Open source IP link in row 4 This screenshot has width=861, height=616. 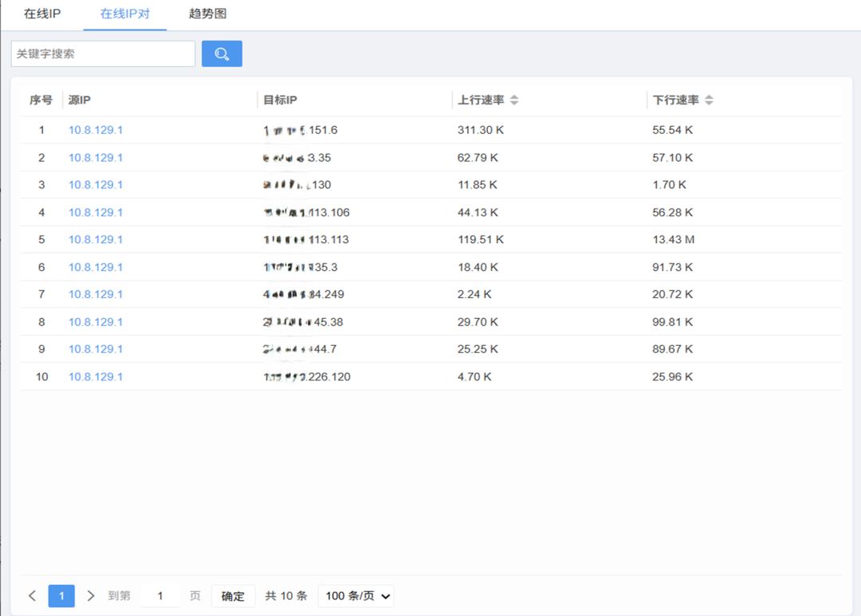96,213
